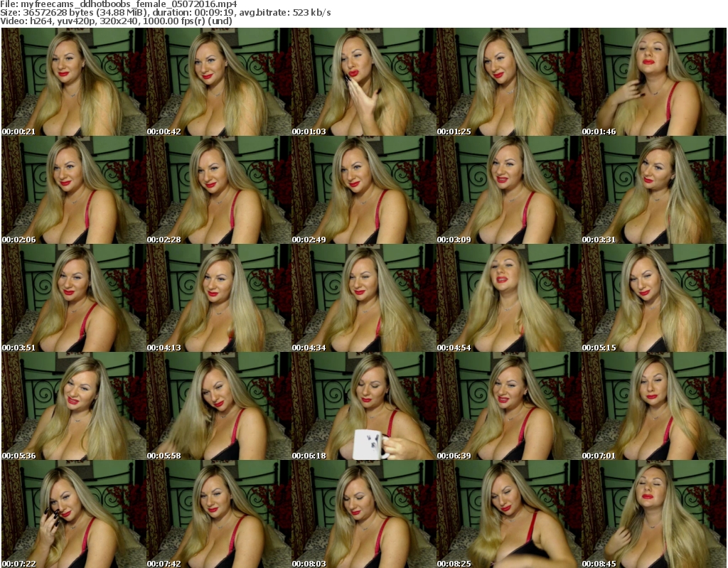Pick the frame stamped 00:04:54
Screen dimensions: 728x568
coord(508,298)
